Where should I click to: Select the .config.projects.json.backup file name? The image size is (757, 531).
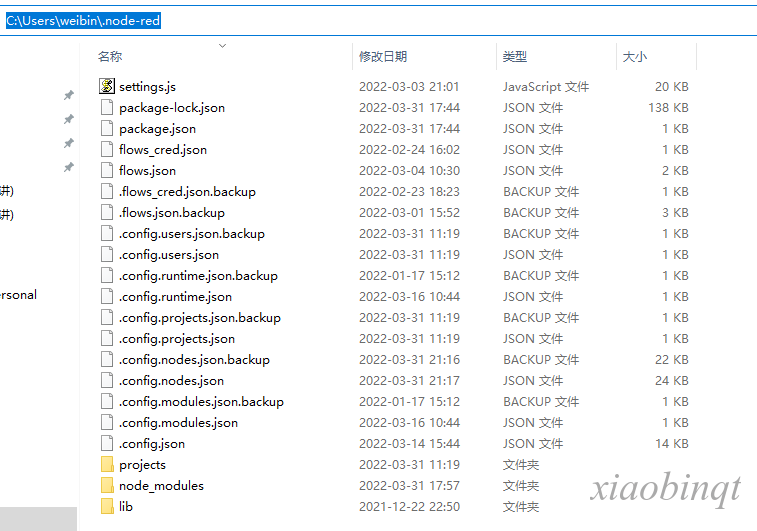pos(200,318)
